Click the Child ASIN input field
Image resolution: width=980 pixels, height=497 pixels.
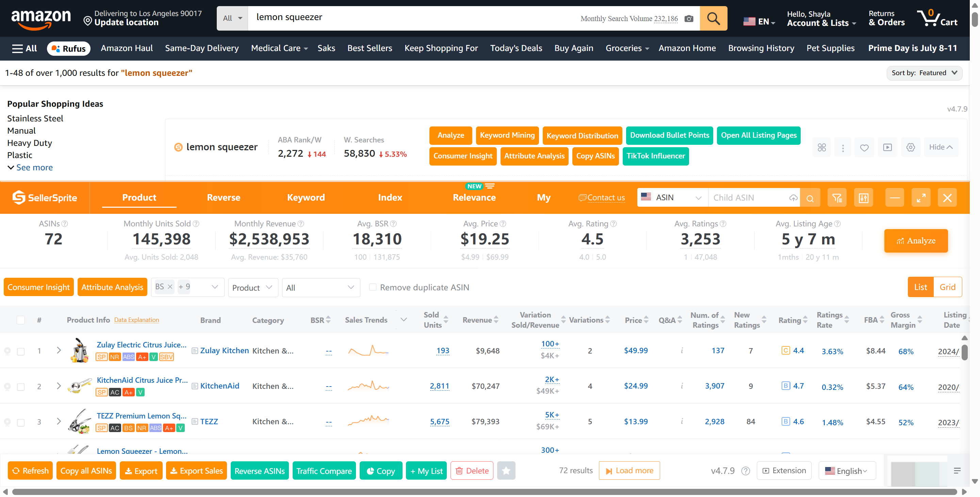point(748,198)
